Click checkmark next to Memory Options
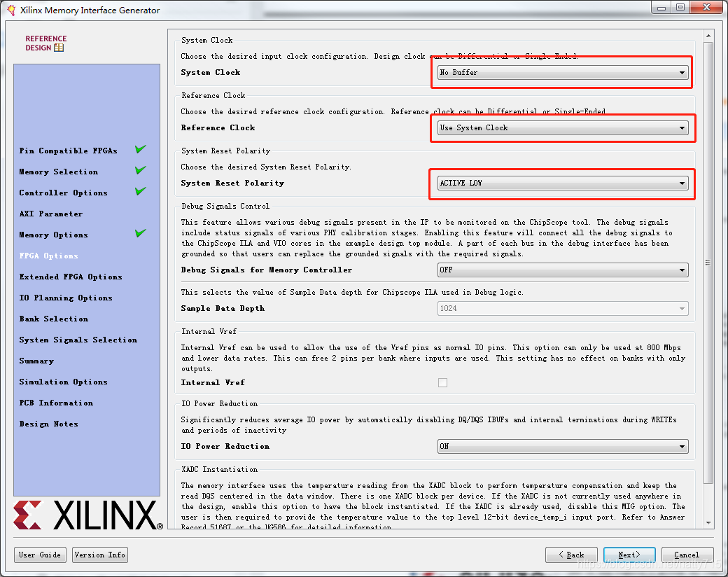This screenshot has width=728, height=577. click(x=141, y=233)
